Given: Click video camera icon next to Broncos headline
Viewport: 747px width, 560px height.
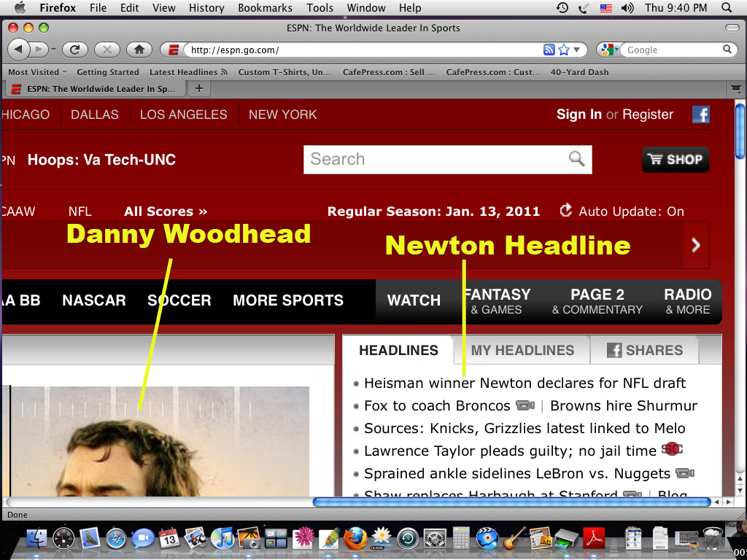Looking at the screenshot, I should point(525,405).
